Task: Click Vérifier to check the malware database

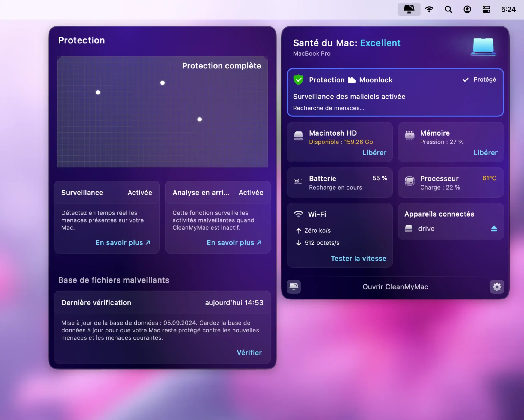Action: click(x=249, y=352)
